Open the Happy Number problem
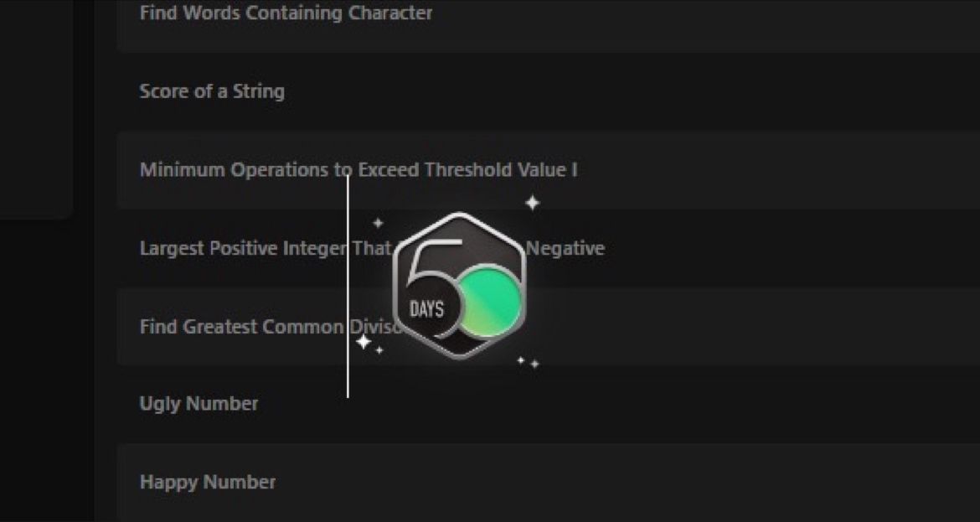980x522 pixels. point(208,482)
